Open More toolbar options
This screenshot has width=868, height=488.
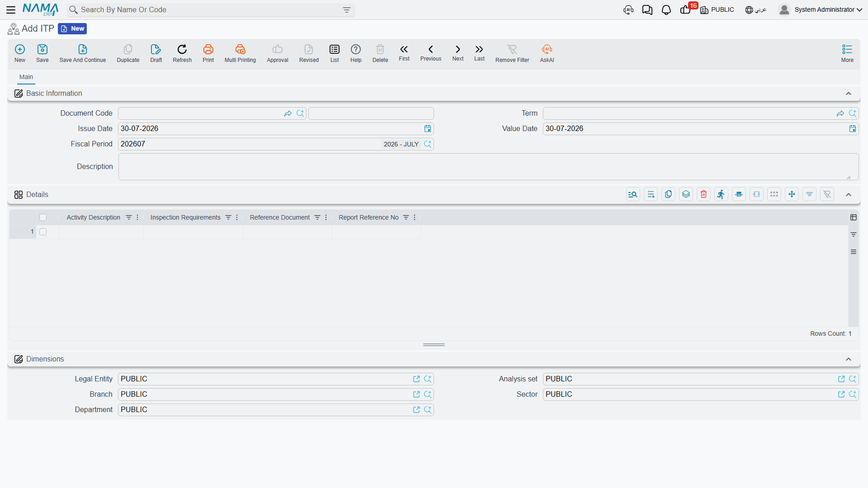(847, 53)
